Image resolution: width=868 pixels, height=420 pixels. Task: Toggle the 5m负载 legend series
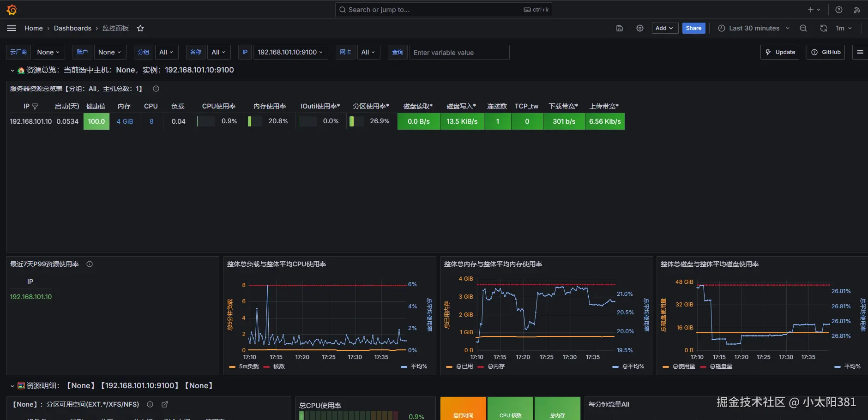[248, 366]
